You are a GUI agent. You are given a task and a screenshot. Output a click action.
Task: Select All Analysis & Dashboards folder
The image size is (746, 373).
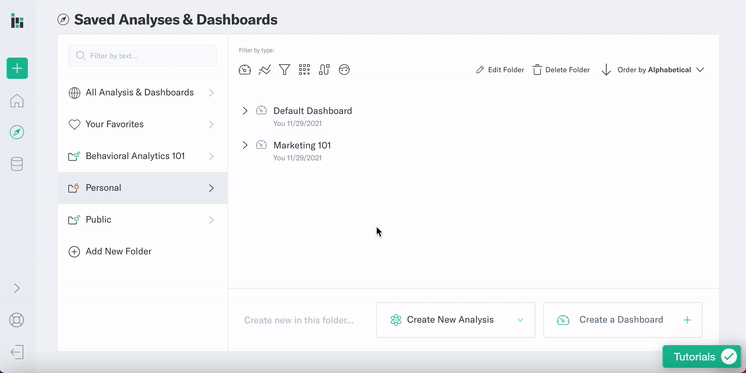142,93
